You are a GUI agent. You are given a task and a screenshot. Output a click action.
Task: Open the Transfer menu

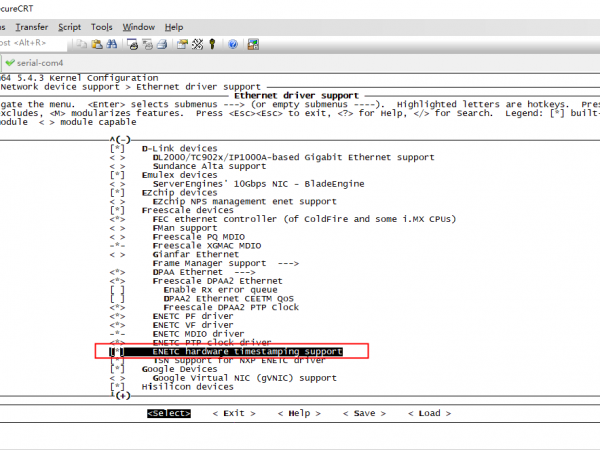[x=32, y=27]
